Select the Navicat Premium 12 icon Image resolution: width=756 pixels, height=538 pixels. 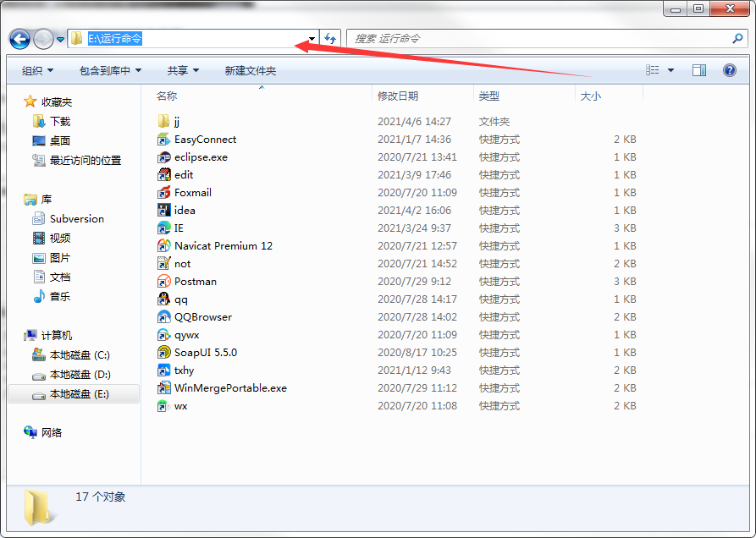[x=164, y=245]
